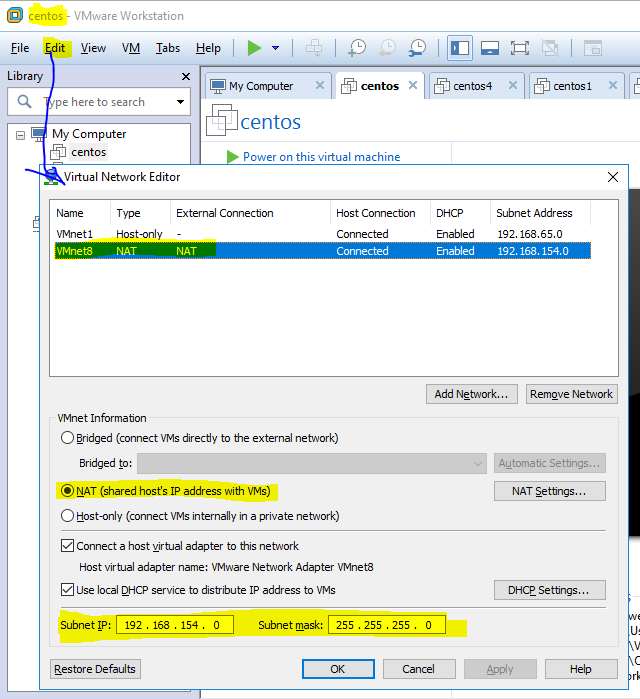Open the NAT Settings dialog
This screenshot has height=699, width=640.
549,491
